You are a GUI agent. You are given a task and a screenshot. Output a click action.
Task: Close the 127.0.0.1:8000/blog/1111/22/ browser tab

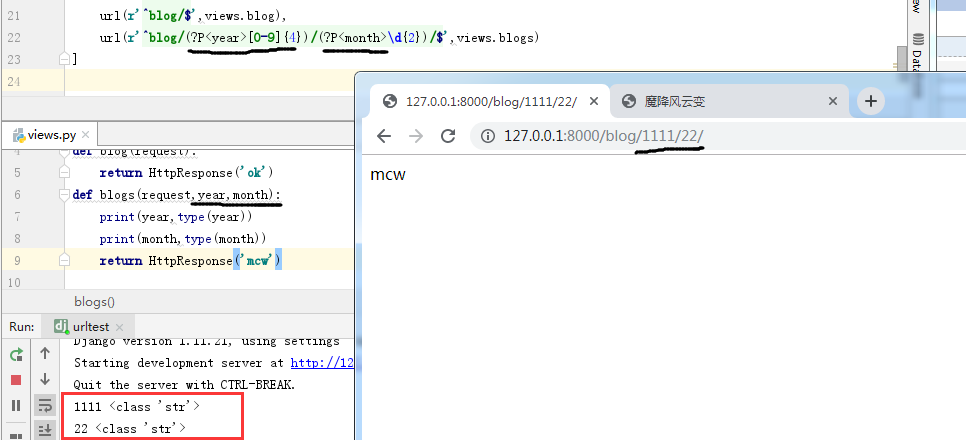[594, 102]
